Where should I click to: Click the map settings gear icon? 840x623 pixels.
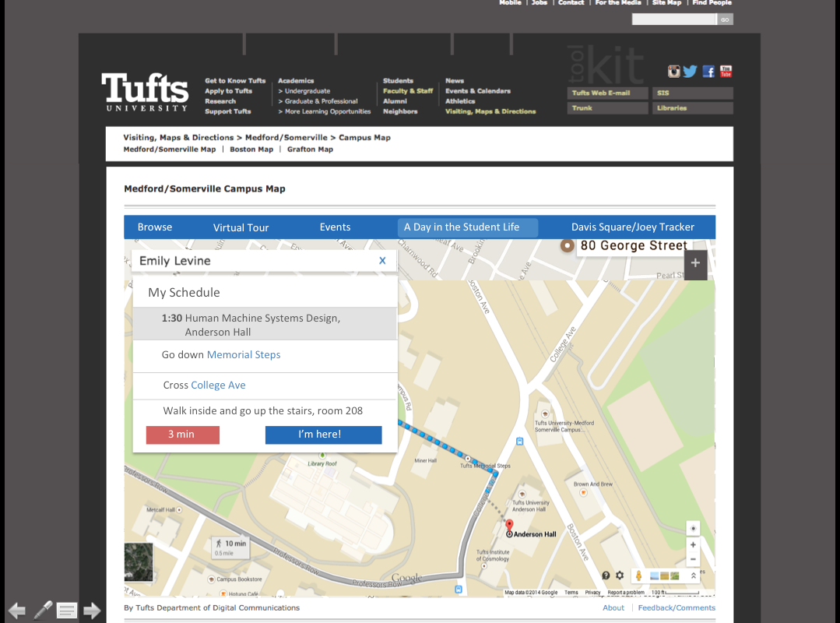point(620,575)
